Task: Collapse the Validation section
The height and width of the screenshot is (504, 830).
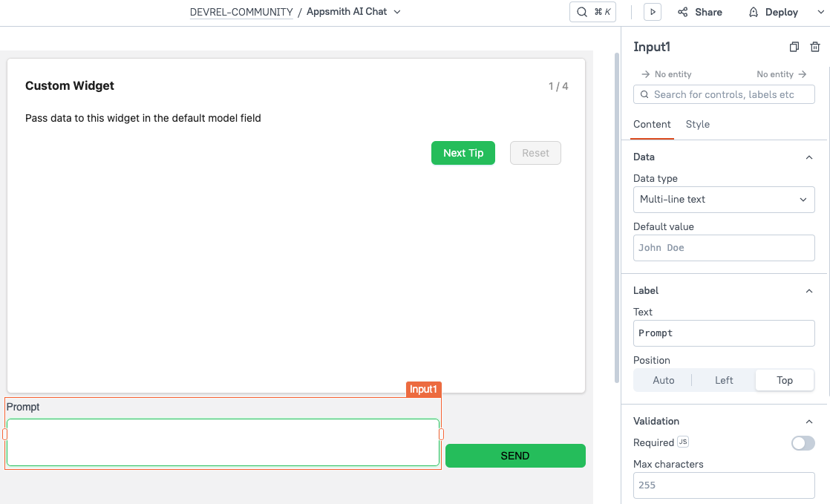Action: pos(809,421)
